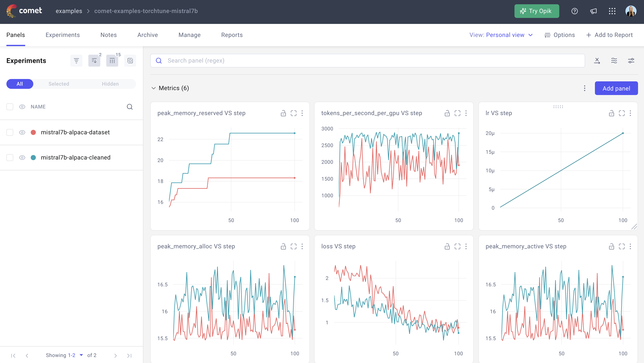Click the red mistral7b-alpaca-dataset color dot

coord(33,132)
